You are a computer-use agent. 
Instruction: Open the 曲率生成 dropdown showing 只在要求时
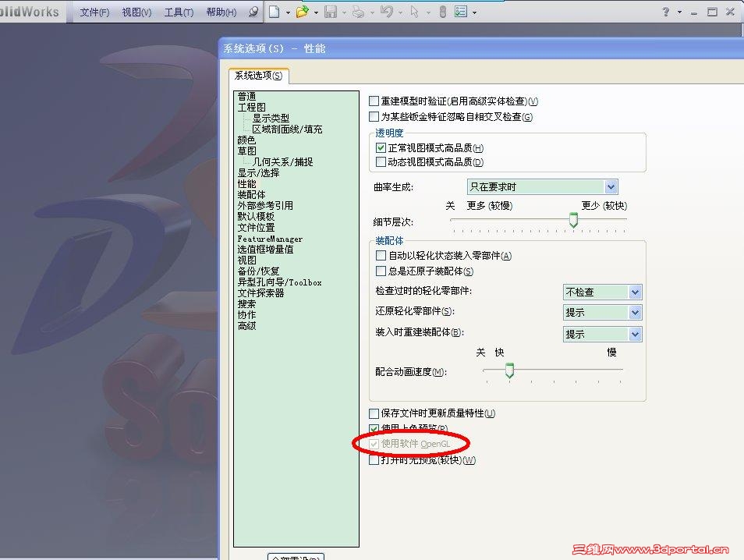click(611, 186)
